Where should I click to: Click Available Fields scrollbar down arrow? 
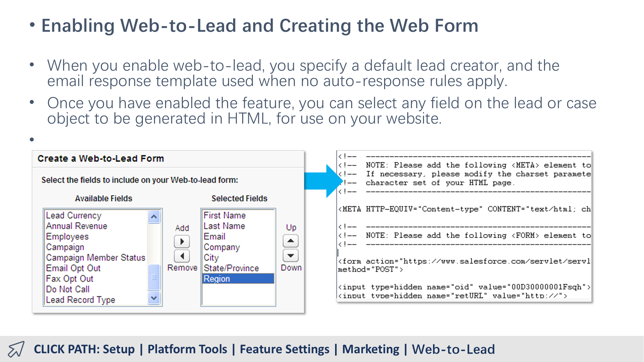click(154, 298)
